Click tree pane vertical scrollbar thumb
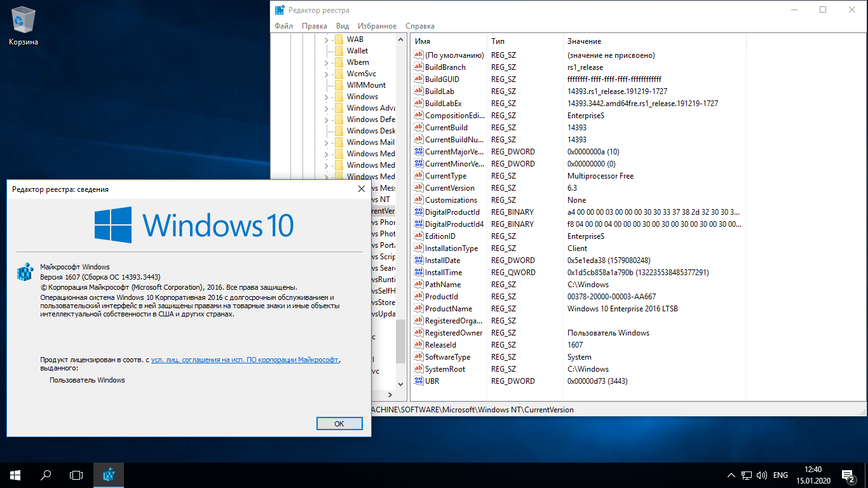The height and width of the screenshot is (488, 868). [x=400, y=341]
